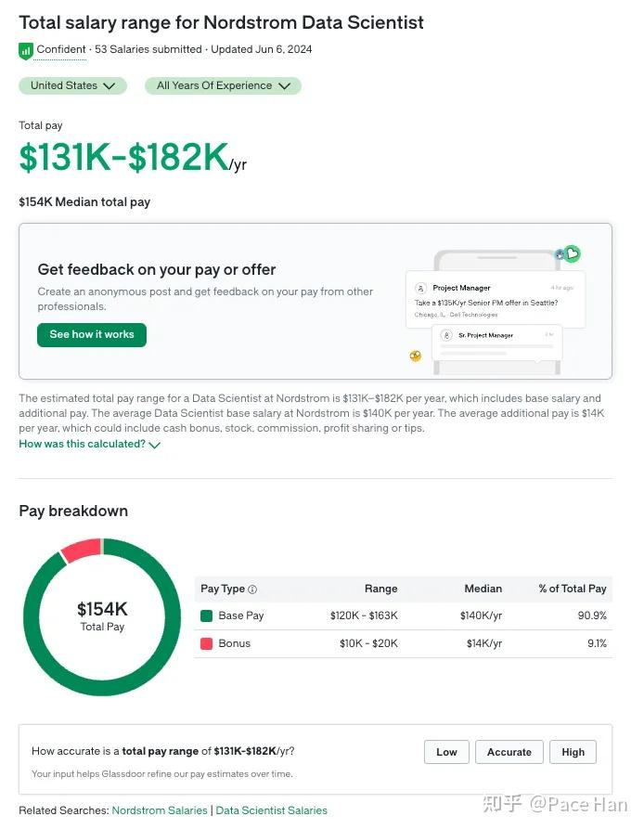The image size is (644, 829).
Task: Click the yellow emoji icon near phone
Action: (x=415, y=356)
